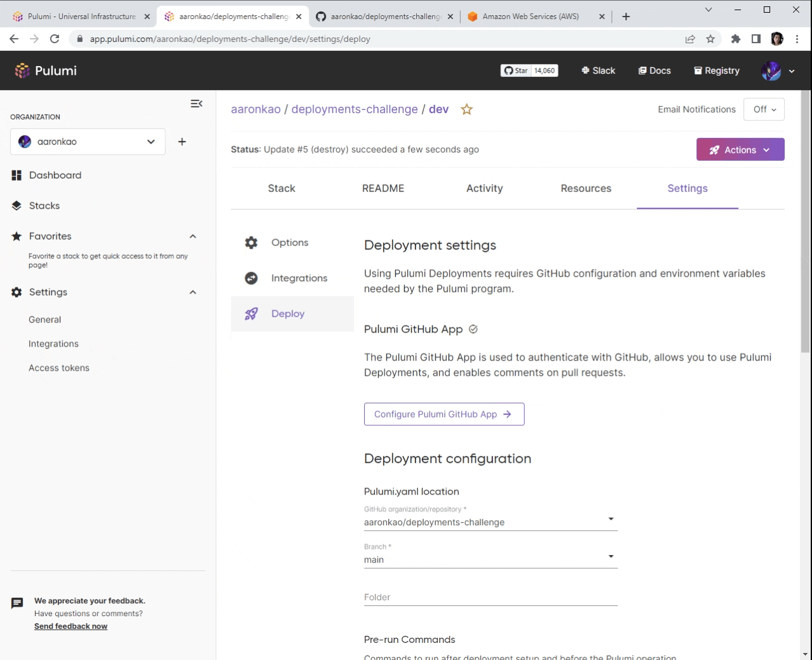Reload the browser page
812x660 pixels.
pos(55,39)
